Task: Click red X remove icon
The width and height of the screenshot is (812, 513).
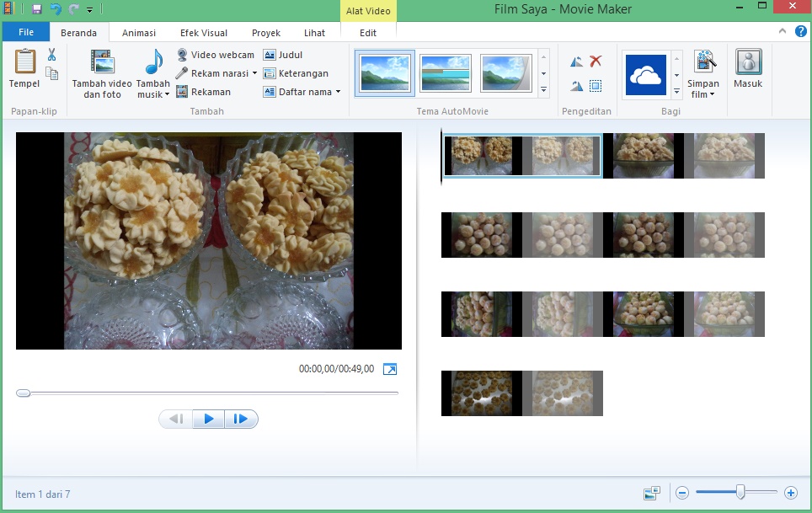Action: 596,61
